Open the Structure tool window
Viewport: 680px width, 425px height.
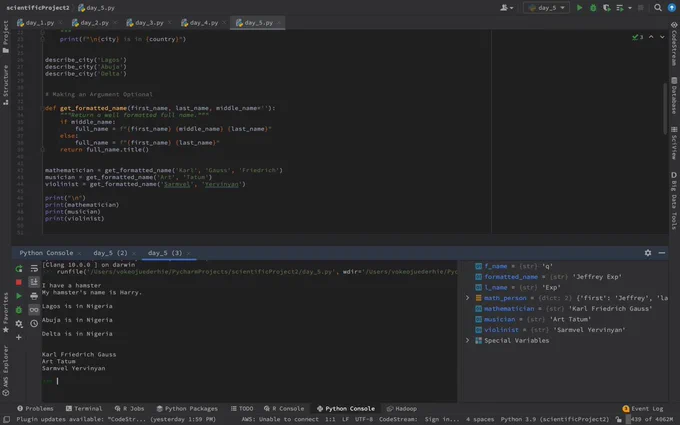click(6, 85)
